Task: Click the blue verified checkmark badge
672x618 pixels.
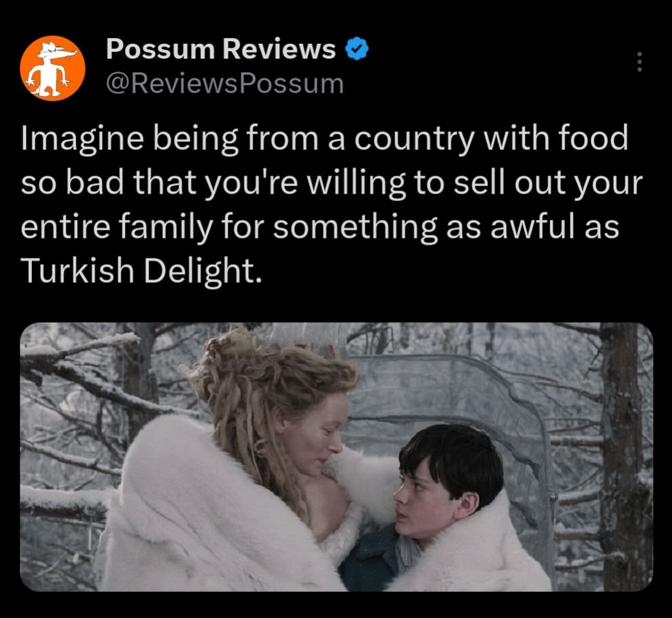Action: click(x=357, y=49)
